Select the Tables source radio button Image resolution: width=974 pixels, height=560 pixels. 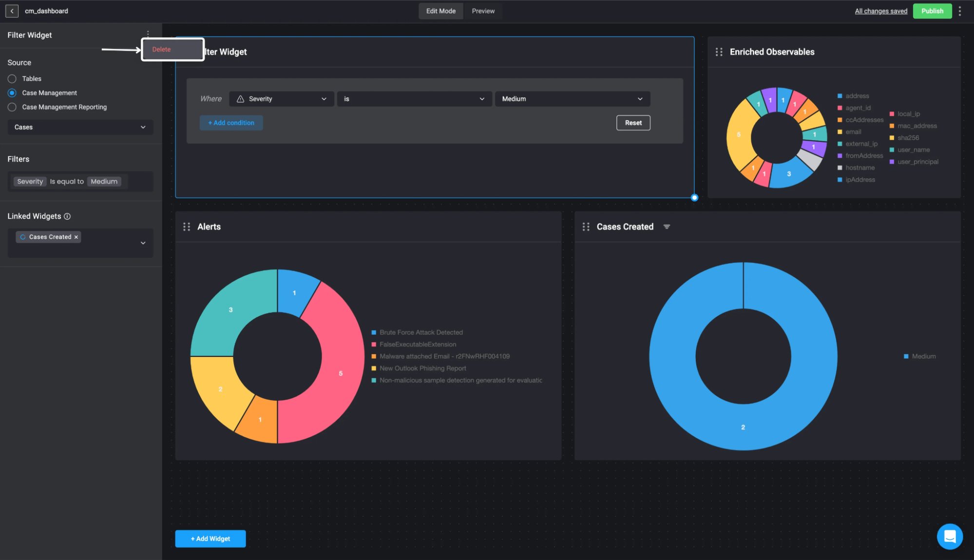(12, 78)
